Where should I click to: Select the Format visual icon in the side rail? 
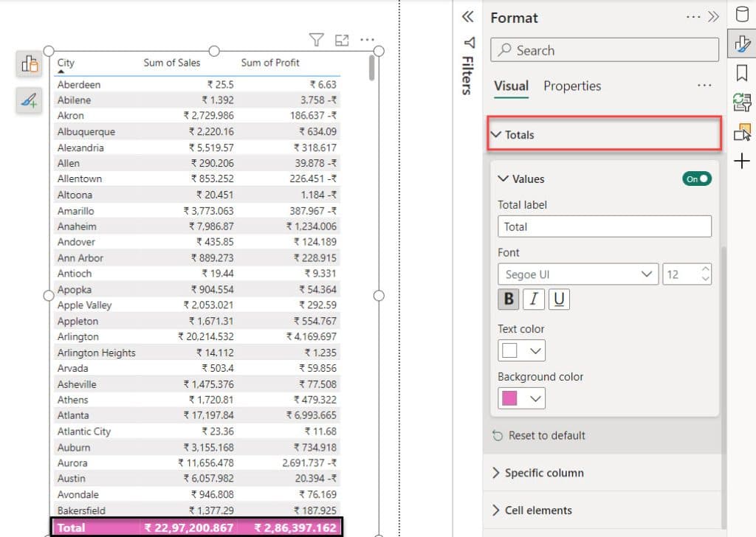click(742, 44)
